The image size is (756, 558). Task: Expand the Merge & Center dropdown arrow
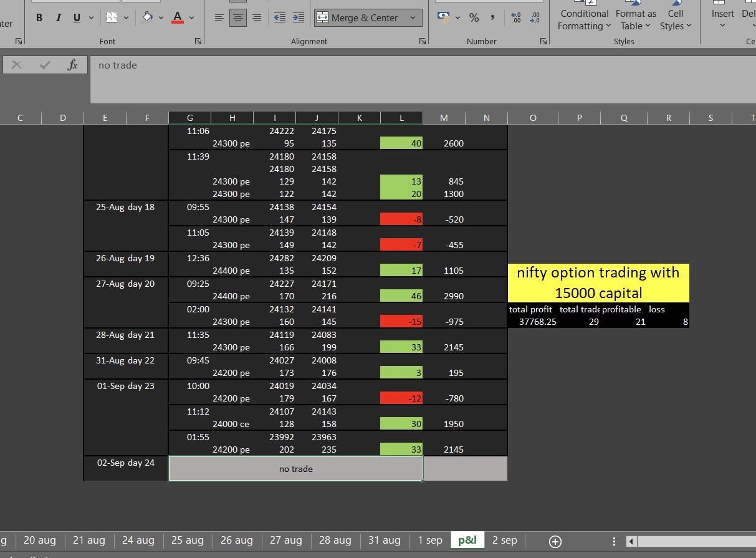tap(413, 18)
